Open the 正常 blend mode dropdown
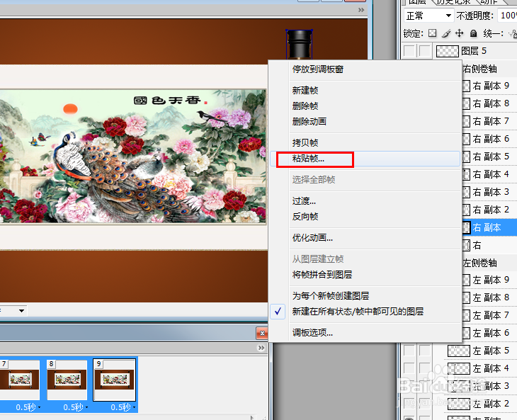This screenshot has height=420, width=517. (428, 16)
